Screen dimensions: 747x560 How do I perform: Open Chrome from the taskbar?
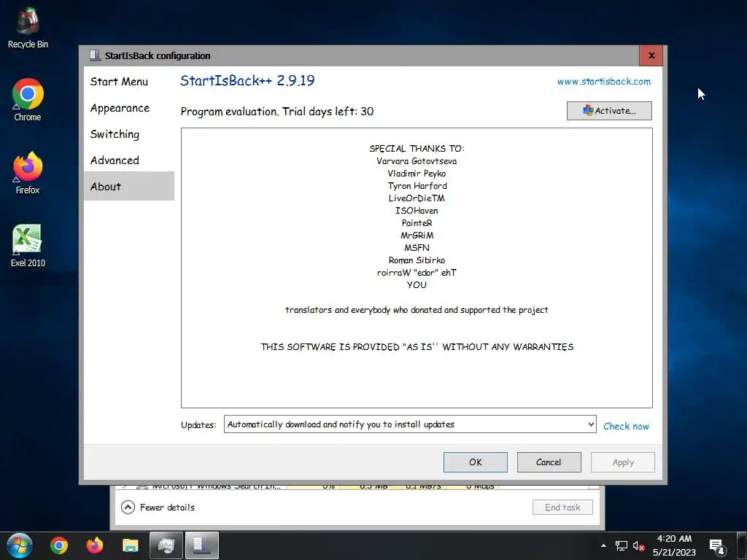coord(59,545)
